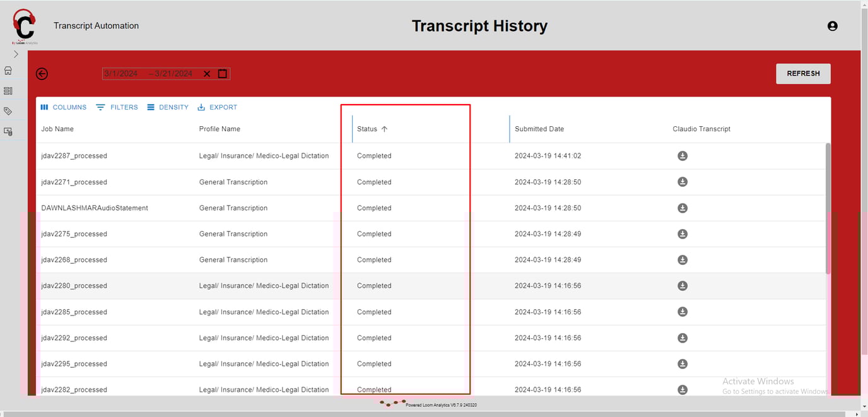Open the Density display options
Image resolution: width=868 pixels, height=417 pixels.
(168, 107)
